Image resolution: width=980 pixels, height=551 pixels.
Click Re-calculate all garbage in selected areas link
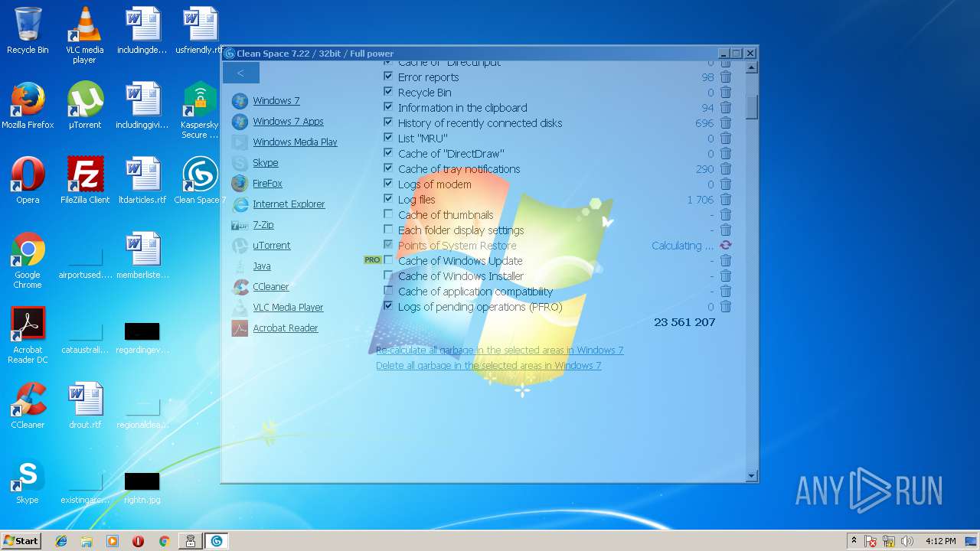click(x=499, y=350)
